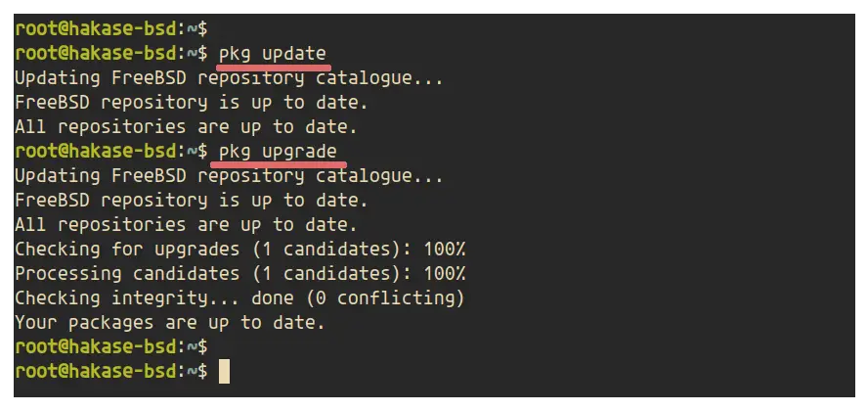Click the 100% after 'Checking for upgrades'
Image resolution: width=868 pixels, height=411 pixels.
click(x=445, y=249)
